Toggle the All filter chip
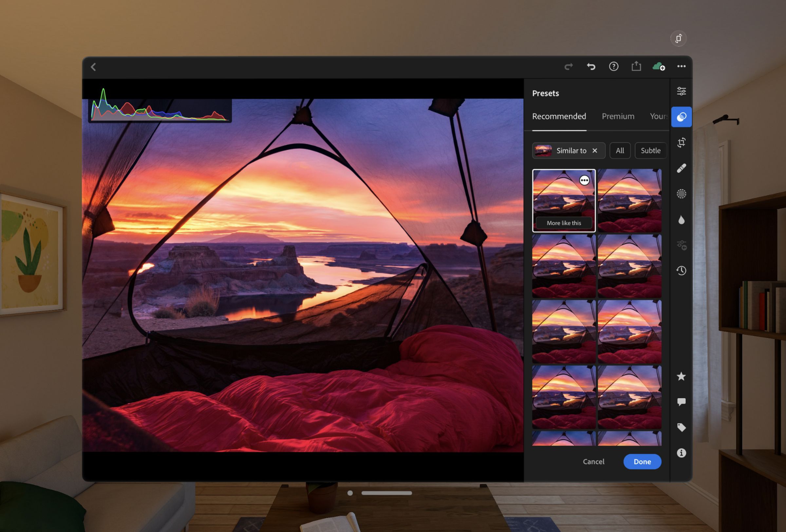 click(x=620, y=151)
